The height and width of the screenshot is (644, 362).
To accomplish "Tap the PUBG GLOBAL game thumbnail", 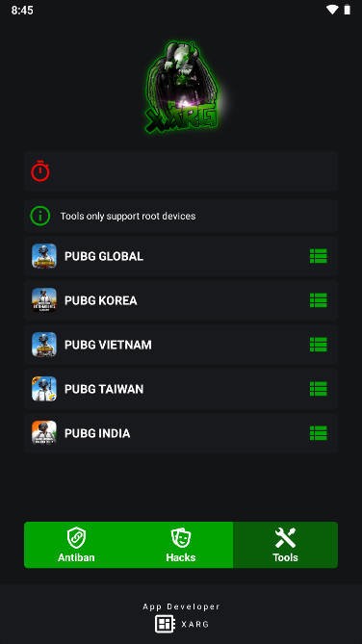I will point(44,256).
